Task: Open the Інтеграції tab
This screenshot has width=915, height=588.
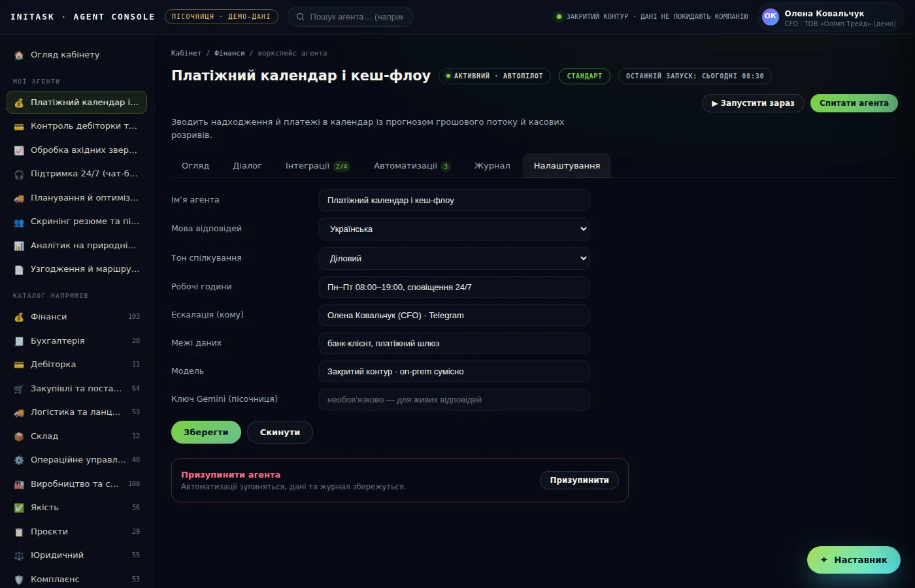Action: coord(318,166)
